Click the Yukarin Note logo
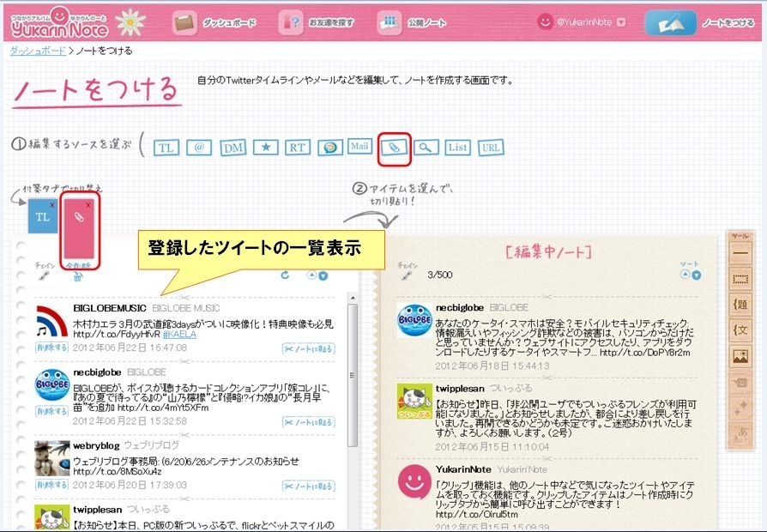The image size is (767, 532). coord(59,22)
